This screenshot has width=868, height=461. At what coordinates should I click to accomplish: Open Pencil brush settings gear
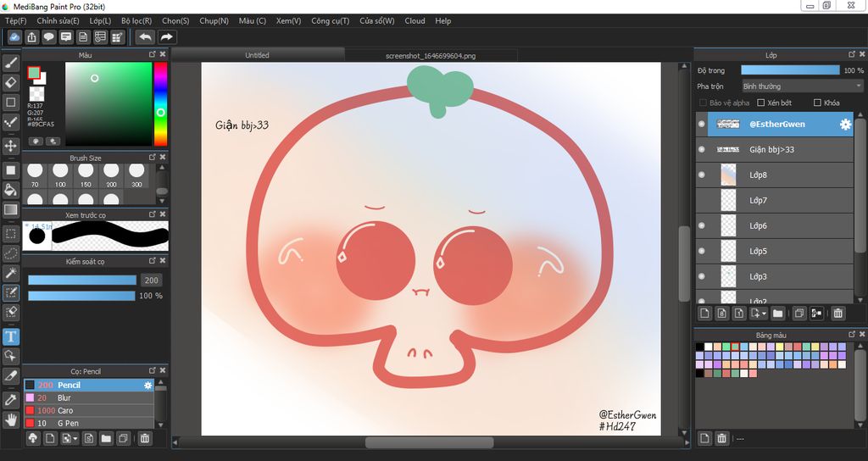point(147,386)
